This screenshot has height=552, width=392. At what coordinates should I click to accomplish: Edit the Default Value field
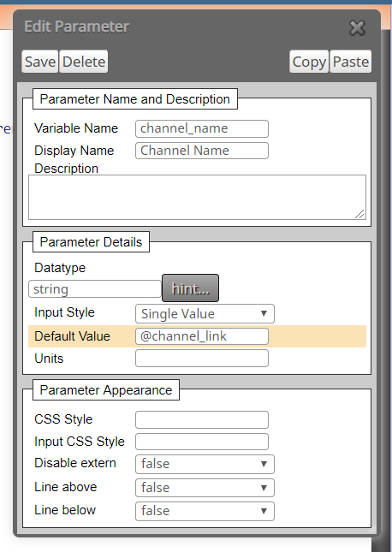point(202,336)
